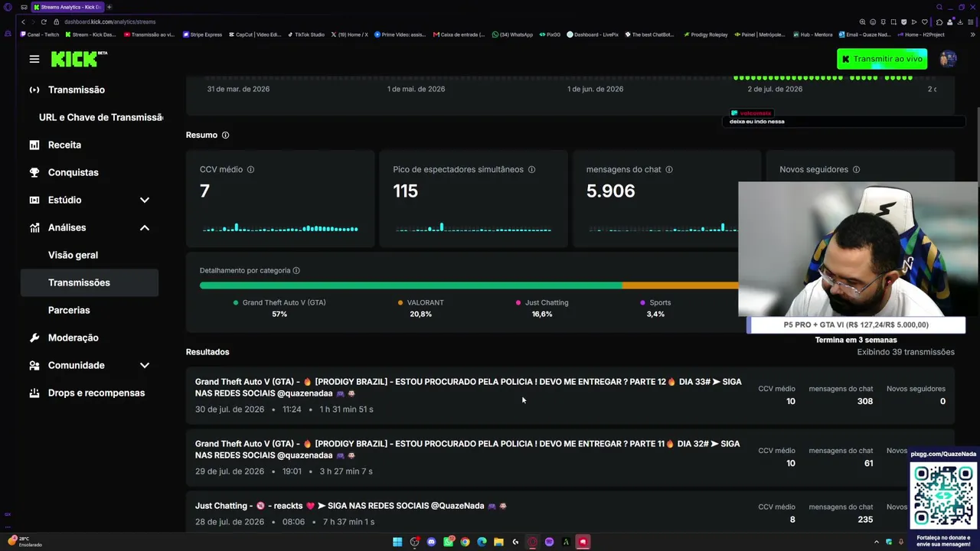Click info icon for Pico de espectadores simultâneos
Screen dimensions: 980x551
click(531, 169)
